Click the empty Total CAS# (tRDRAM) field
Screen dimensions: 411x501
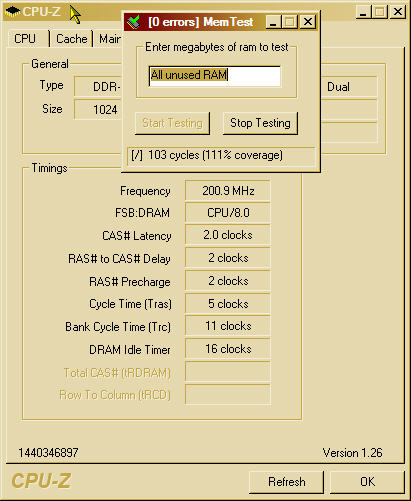click(x=228, y=372)
